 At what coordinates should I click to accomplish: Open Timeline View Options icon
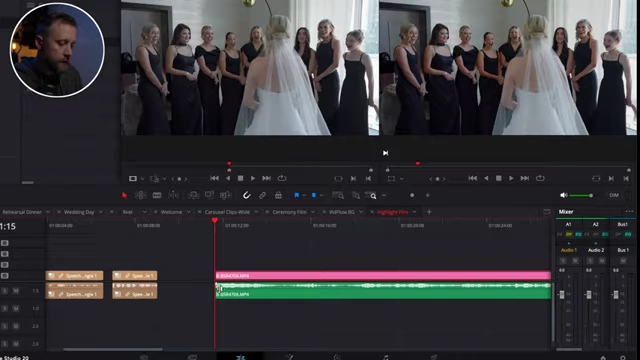[547, 211]
